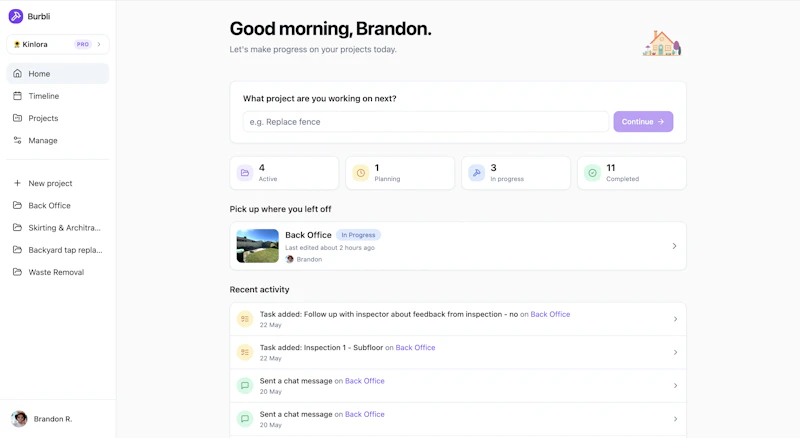
Task: Open the Back Office project thumbnail
Action: (258, 246)
